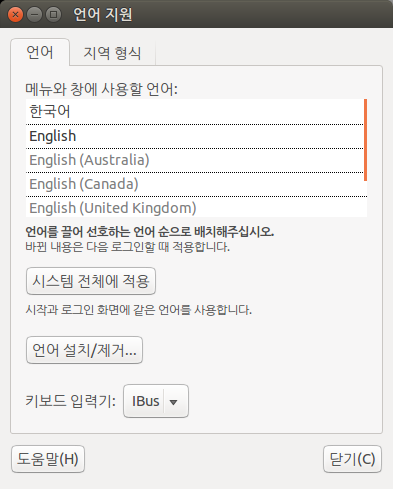Choose English (Australia) entry

point(195,160)
